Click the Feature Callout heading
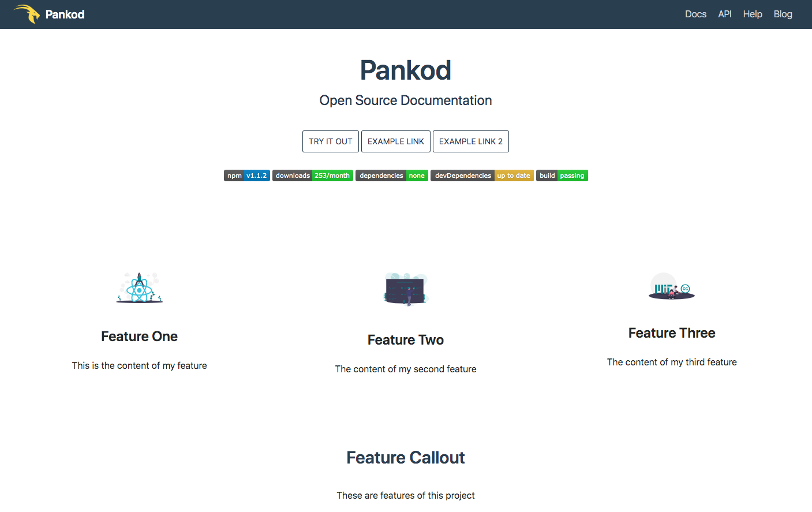This screenshot has width=812, height=512. coord(405,458)
